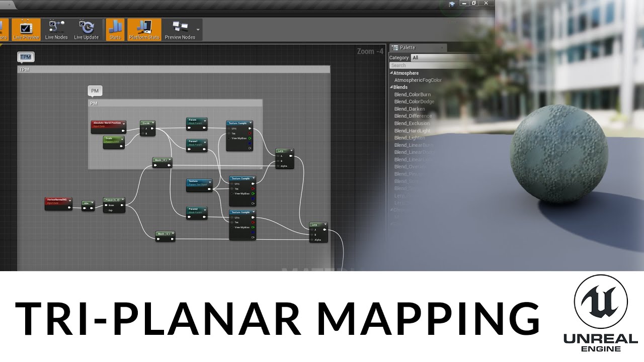Select the Power(X, 2) node header
Image resolution: width=644 pixels, height=362 pixels.
114,200
